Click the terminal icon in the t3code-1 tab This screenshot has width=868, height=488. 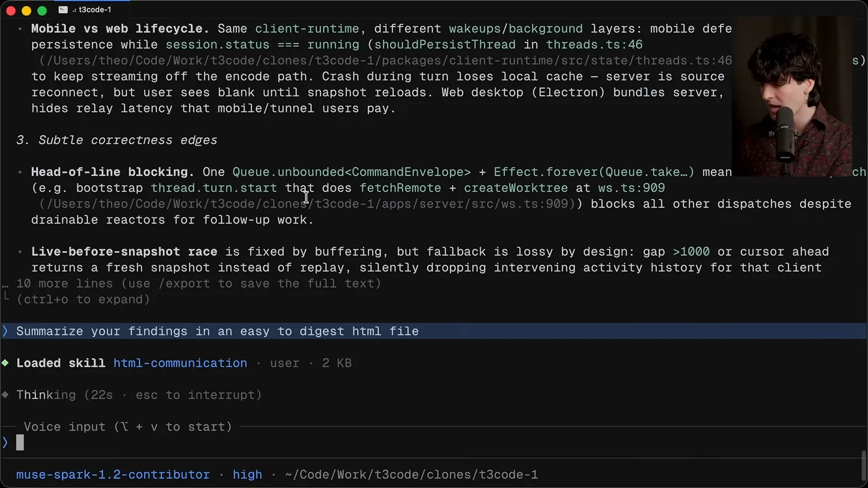[x=63, y=10]
